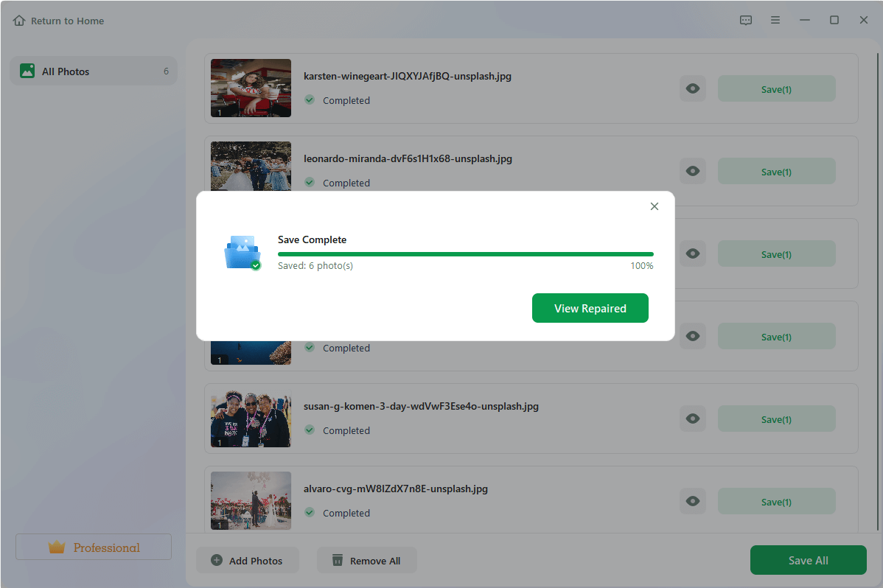
Task: Click the All Photos image icon in sidebar
Action: (27, 71)
